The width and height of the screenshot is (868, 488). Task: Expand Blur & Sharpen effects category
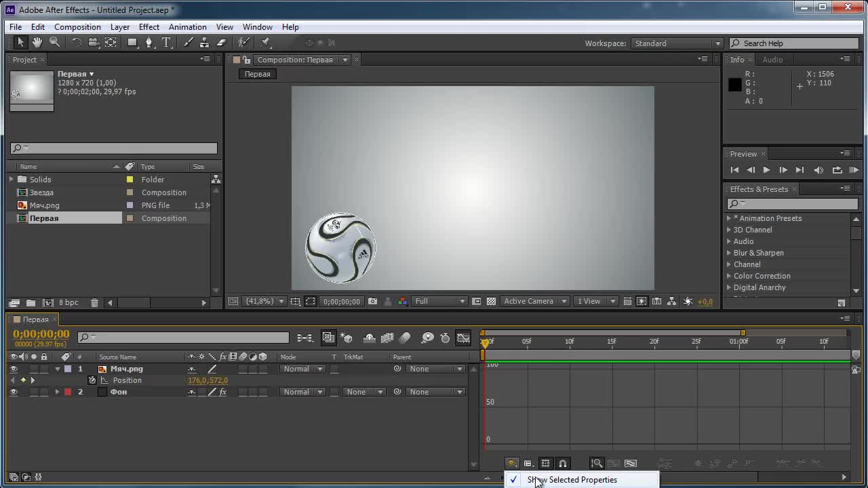[729, 253]
